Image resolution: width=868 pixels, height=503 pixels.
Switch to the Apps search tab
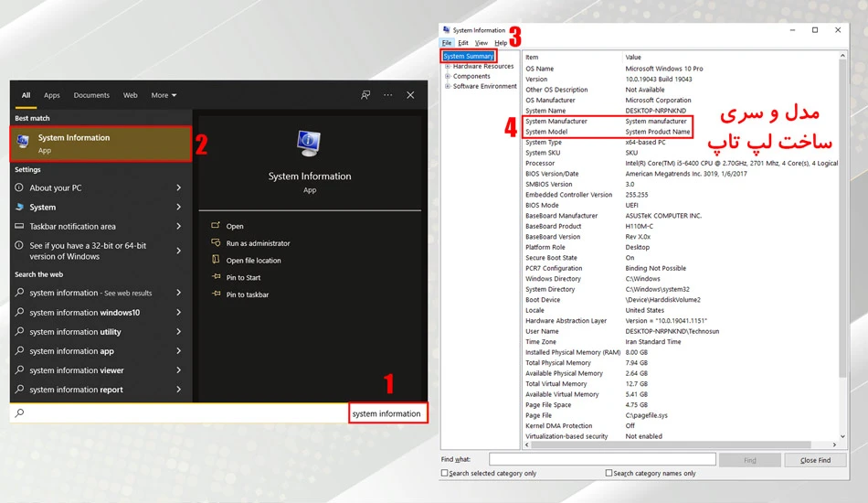click(52, 95)
